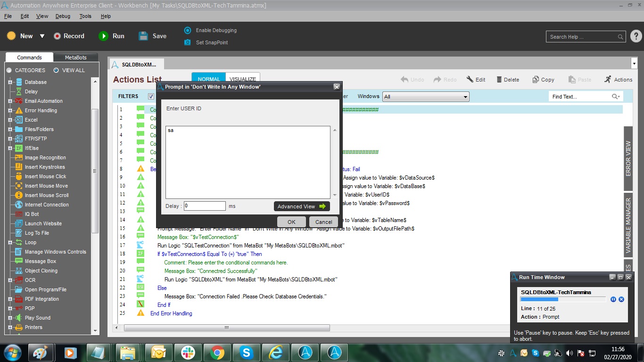Click the Error Handling warning icon

(19, 110)
